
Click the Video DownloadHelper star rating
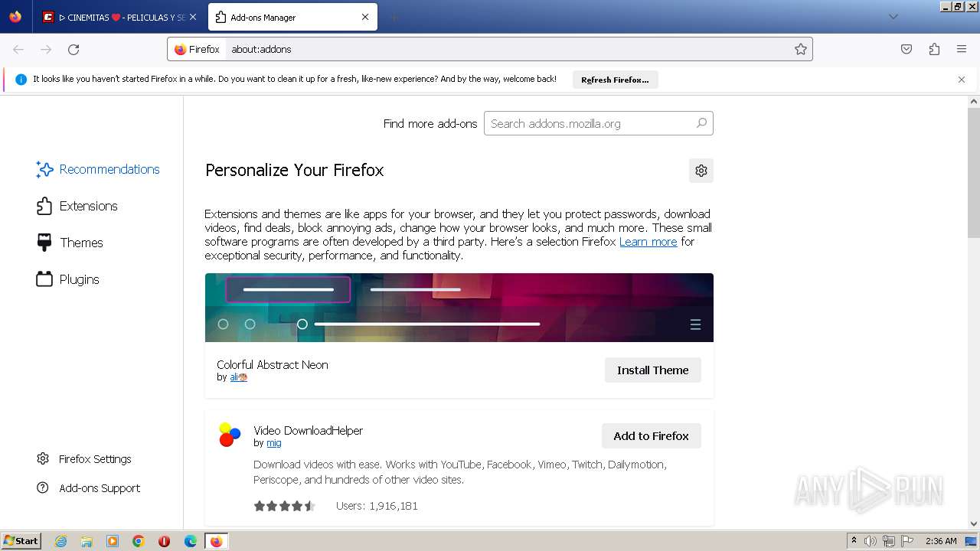(x=285, y=506)
